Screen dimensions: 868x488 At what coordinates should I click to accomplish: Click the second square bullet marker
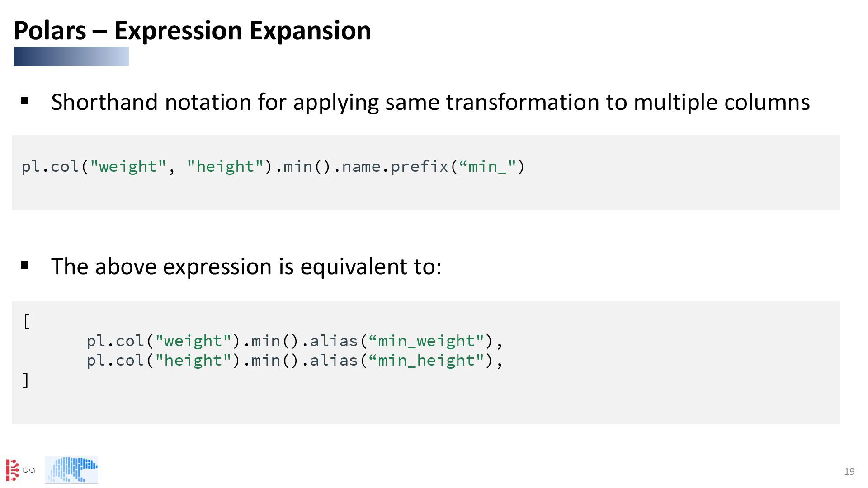click(x=25, y=265)
